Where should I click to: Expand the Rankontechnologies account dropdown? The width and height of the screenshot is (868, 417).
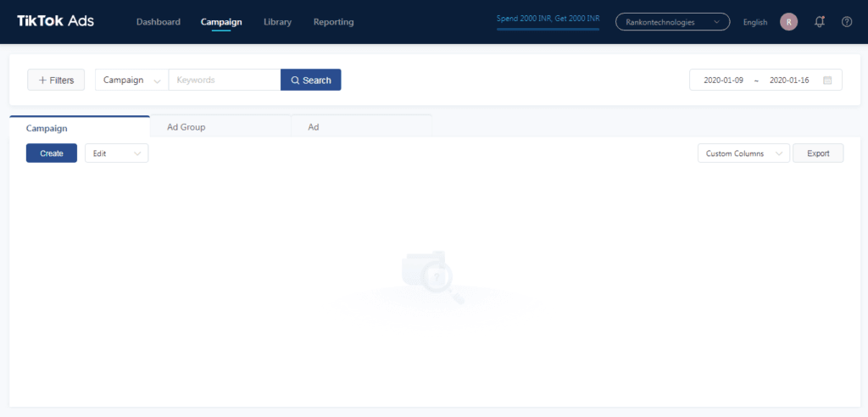click(x=672, y=22)
